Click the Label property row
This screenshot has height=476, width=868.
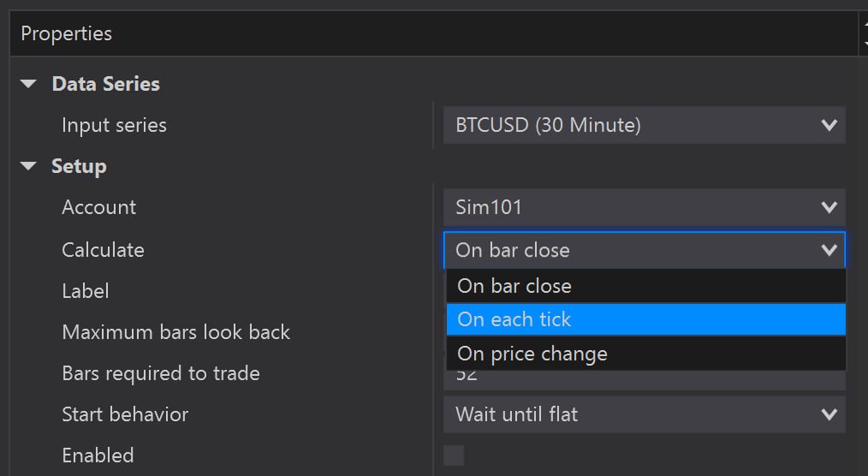86,291
